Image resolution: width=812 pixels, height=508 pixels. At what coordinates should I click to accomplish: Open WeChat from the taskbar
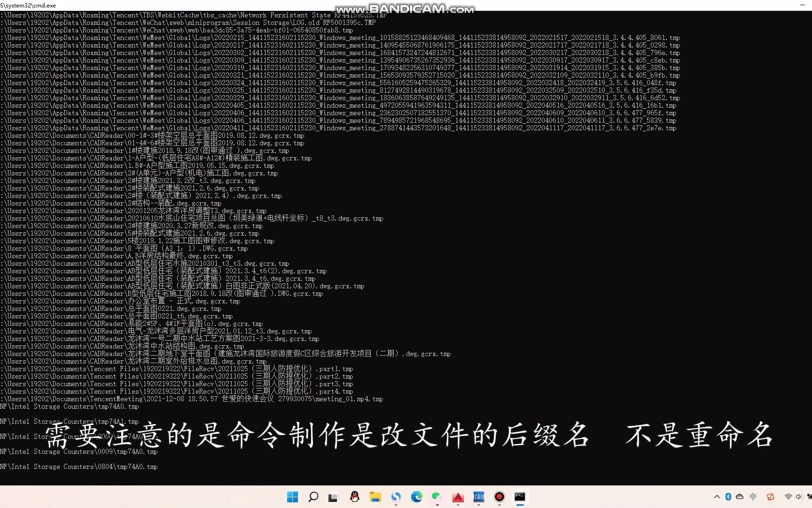(437, 497)
